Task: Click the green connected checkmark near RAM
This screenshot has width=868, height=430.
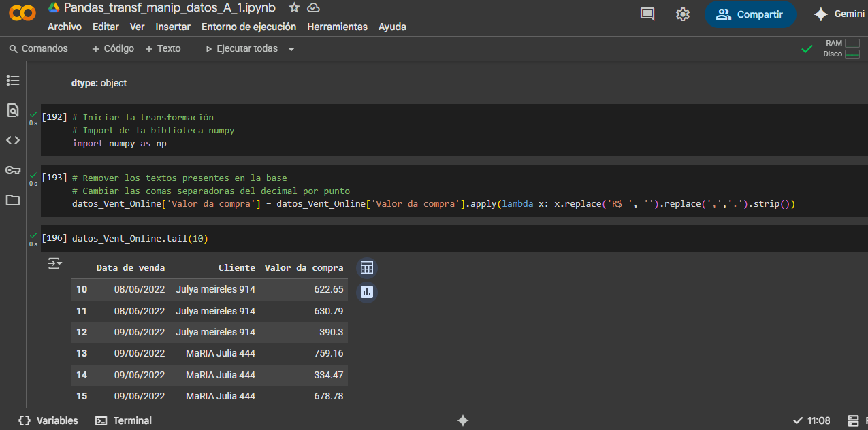Action: click(807, 49)
